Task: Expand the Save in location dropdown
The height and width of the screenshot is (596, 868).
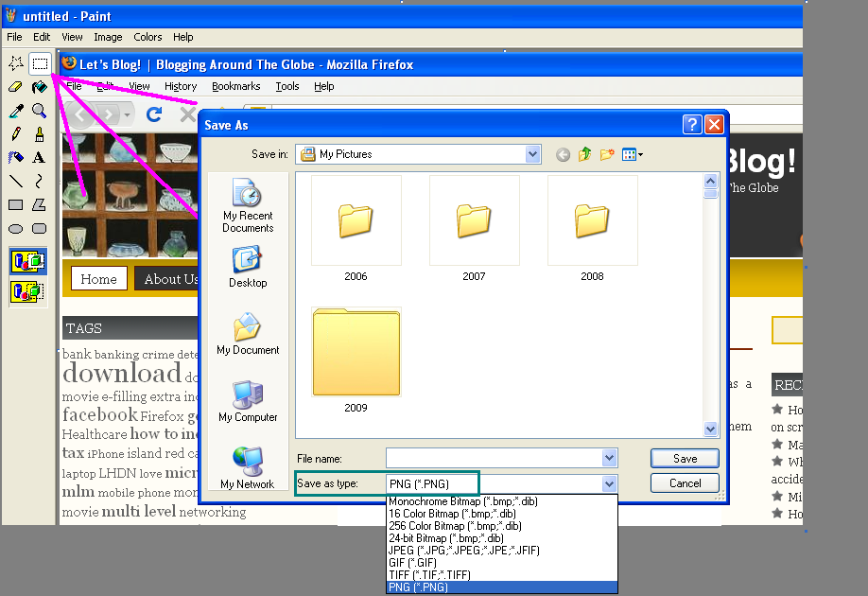Action: (532, 154)
